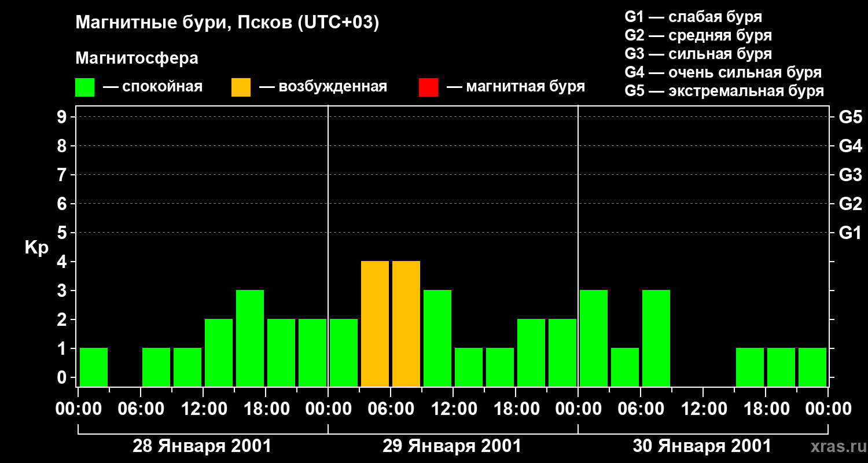
Task: Select the title "Магнитные бури, Псков (UTC+03)"
Action: click(227, 23)
